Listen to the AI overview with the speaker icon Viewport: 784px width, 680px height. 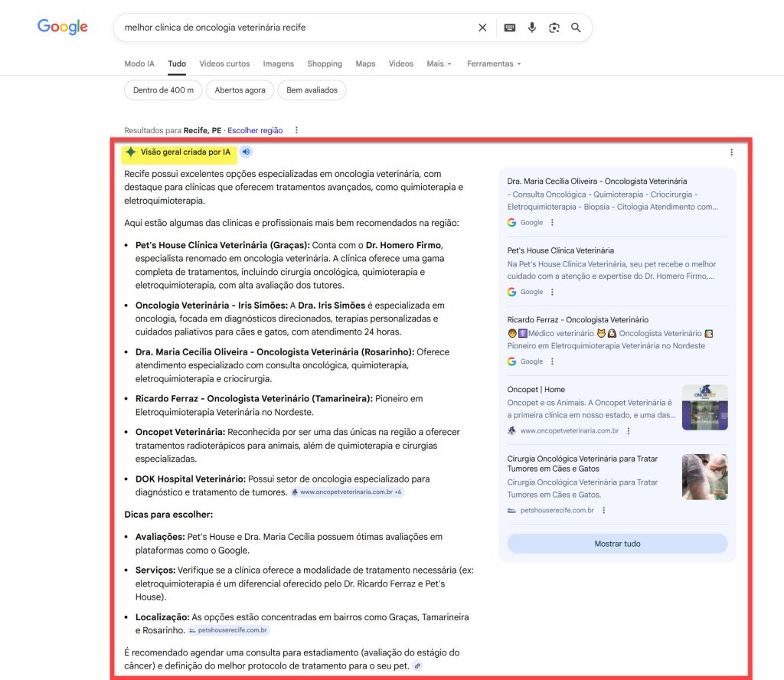tap(245, 152)
